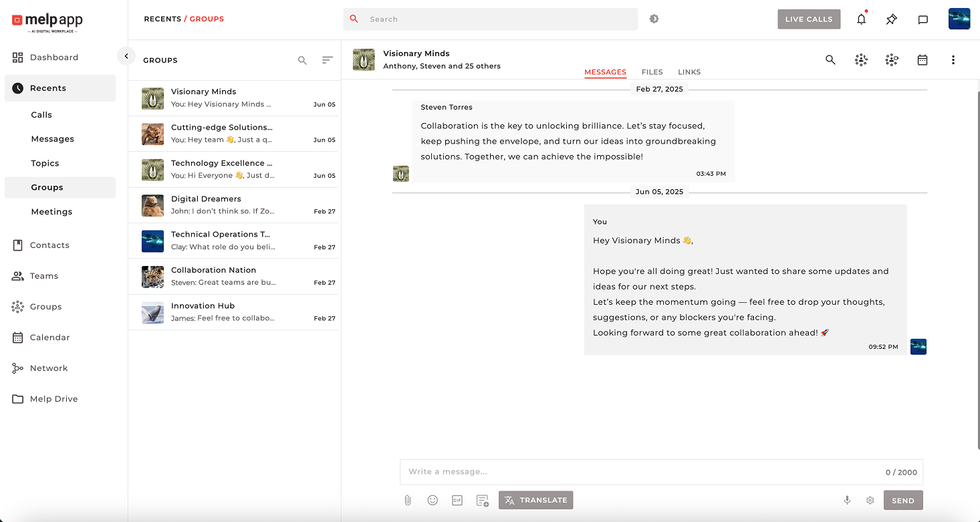Image resolution: width=980 pixels, height=522 pixels.
Task: Click the Live Calls button
Action: 808,19
